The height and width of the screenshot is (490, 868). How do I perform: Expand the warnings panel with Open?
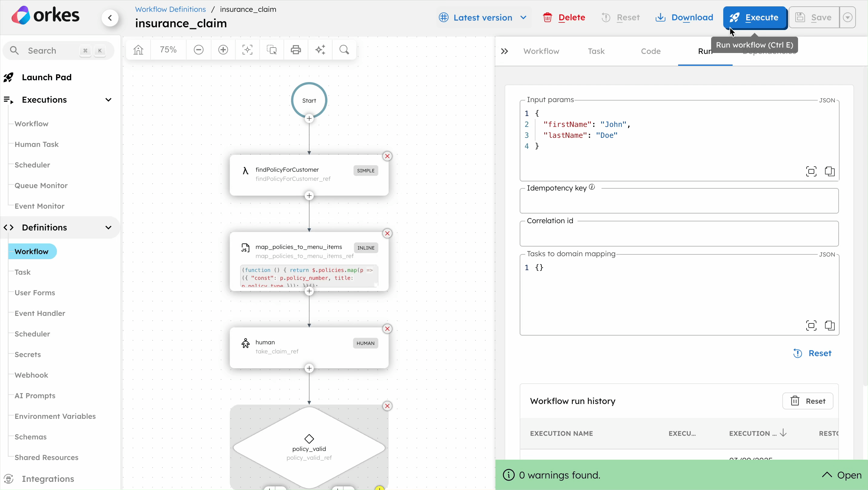point(841,475)
